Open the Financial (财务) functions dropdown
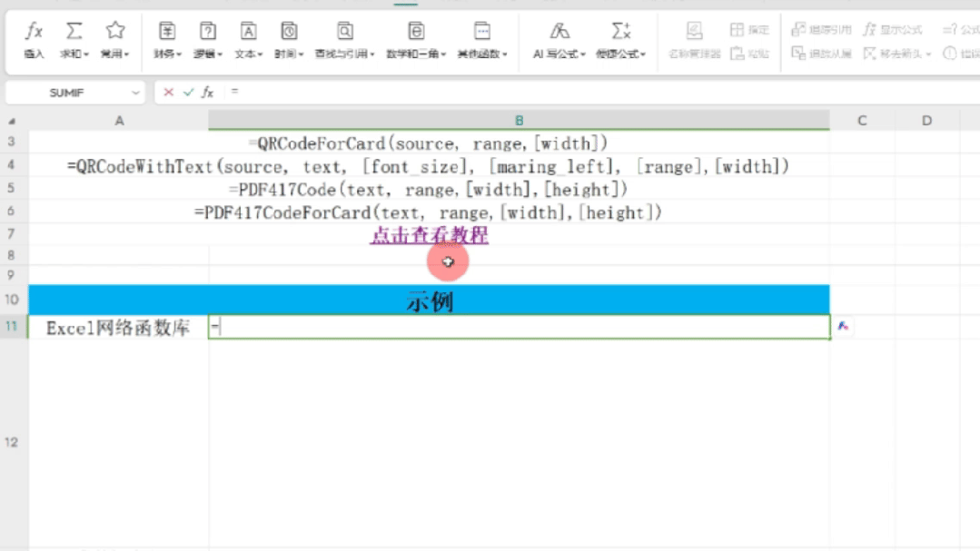Screen dimensions: 980x551 (167, 40)
